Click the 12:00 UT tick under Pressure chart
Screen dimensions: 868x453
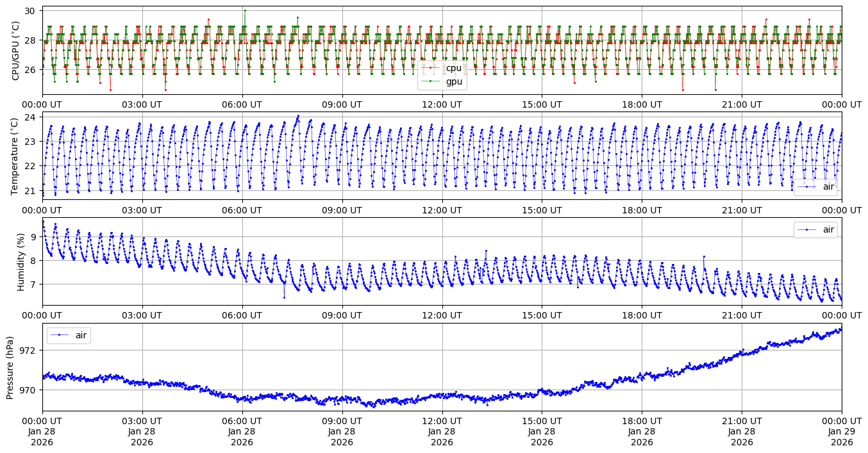coord(442,421)
